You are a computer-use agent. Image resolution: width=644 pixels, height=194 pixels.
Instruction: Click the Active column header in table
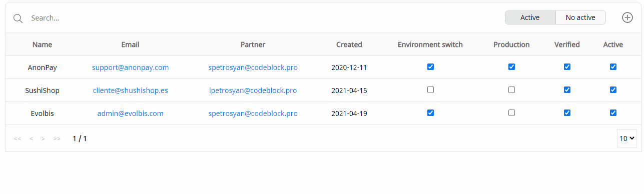point(613,44)
